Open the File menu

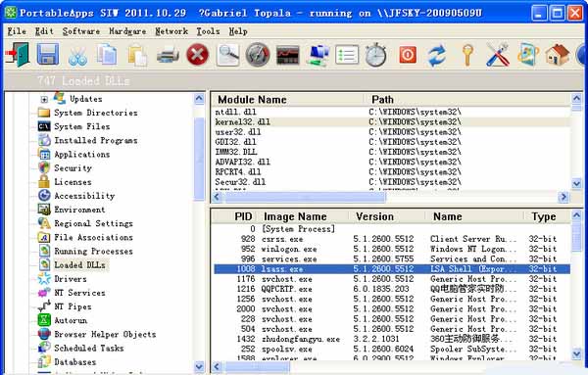pyautogui.click(x=17, y=31)
